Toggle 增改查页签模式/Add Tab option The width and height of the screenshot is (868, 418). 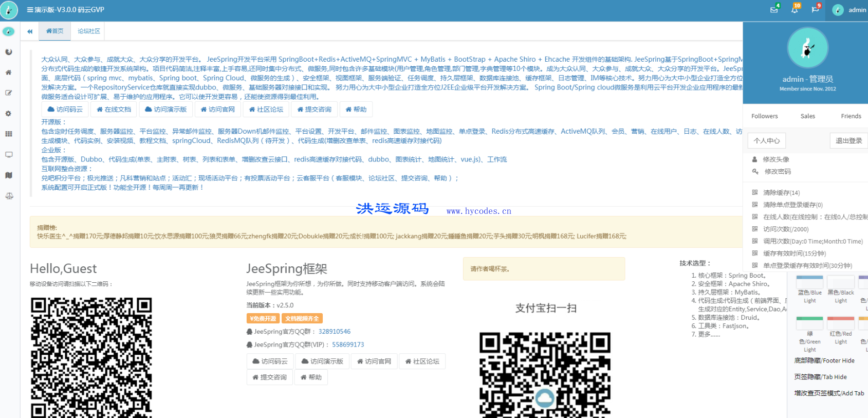click(x=829, y=393)
